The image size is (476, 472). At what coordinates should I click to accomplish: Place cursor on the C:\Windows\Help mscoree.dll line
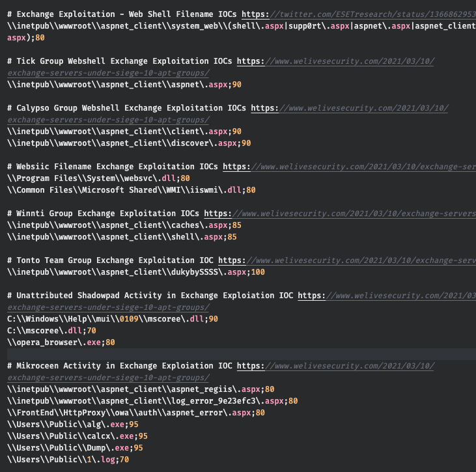(112, 319)
